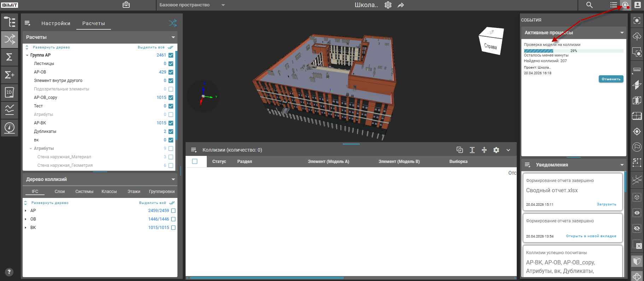Enable the Подозрительные элементы checkbox

click(171, 89)
